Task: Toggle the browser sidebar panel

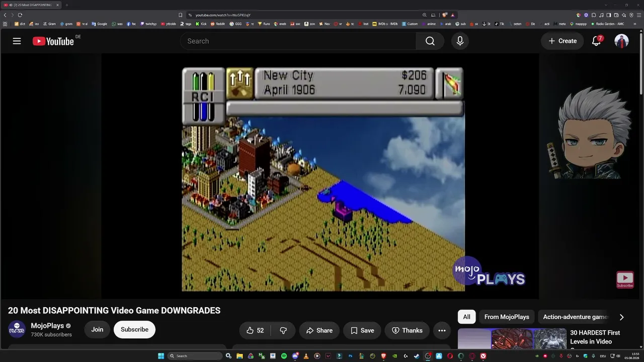Action: click(609, 15)
